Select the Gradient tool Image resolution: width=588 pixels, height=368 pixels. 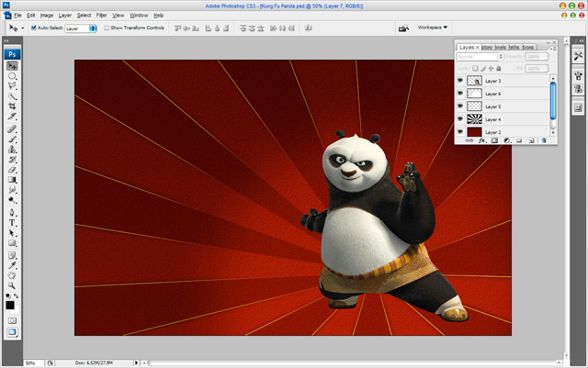tap(12, 180)
